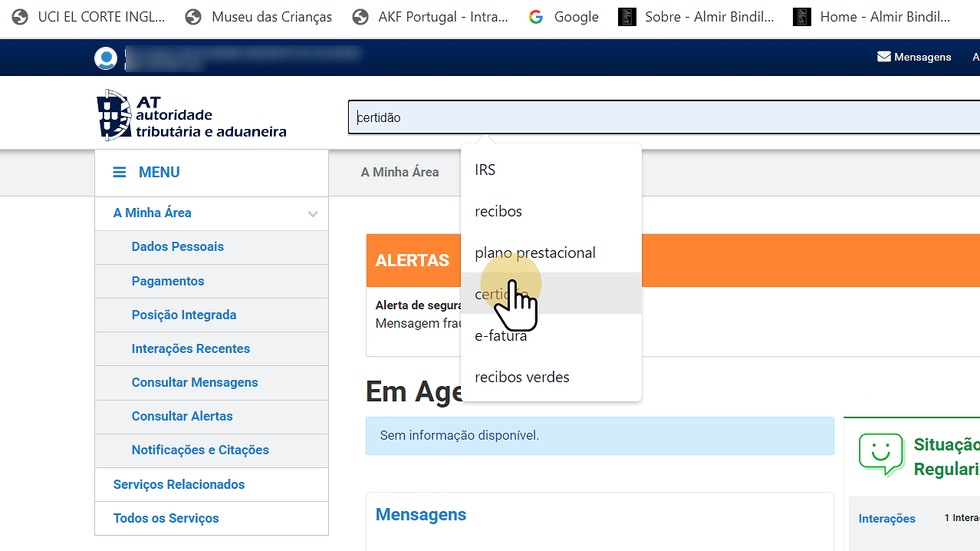The height and width of the screenshot is (551, 980).
Task: Open the Interações link
Action: [886, 519]
